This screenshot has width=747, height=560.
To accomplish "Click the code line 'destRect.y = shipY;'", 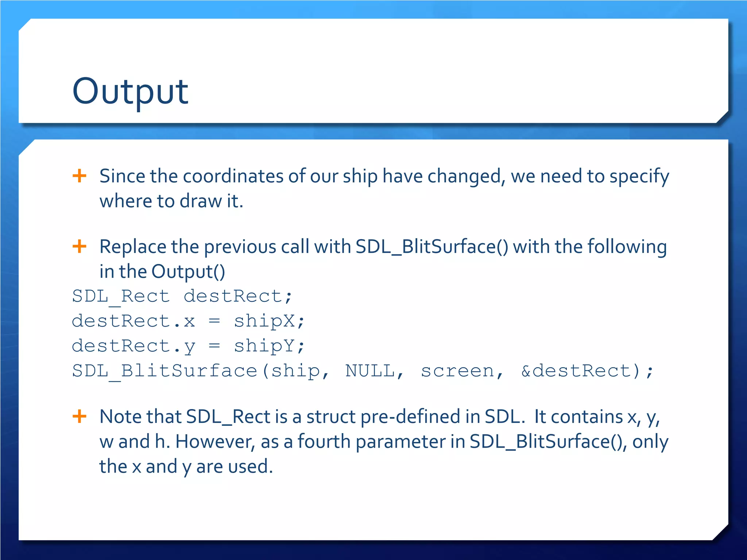I will (188, 346).
